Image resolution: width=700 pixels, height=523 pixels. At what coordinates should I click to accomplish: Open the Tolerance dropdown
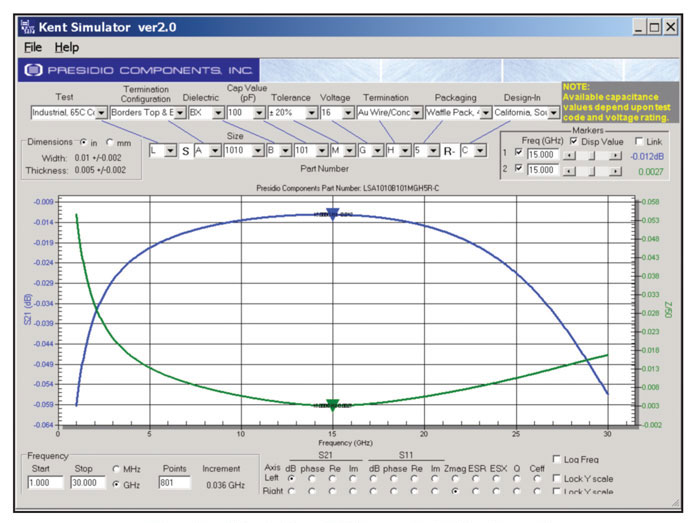[312, 113]
